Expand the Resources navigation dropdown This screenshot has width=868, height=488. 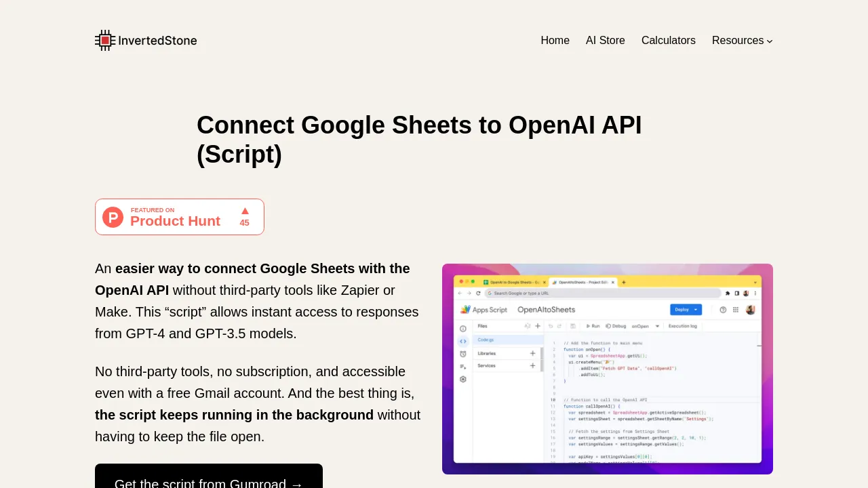click(742, 41)
